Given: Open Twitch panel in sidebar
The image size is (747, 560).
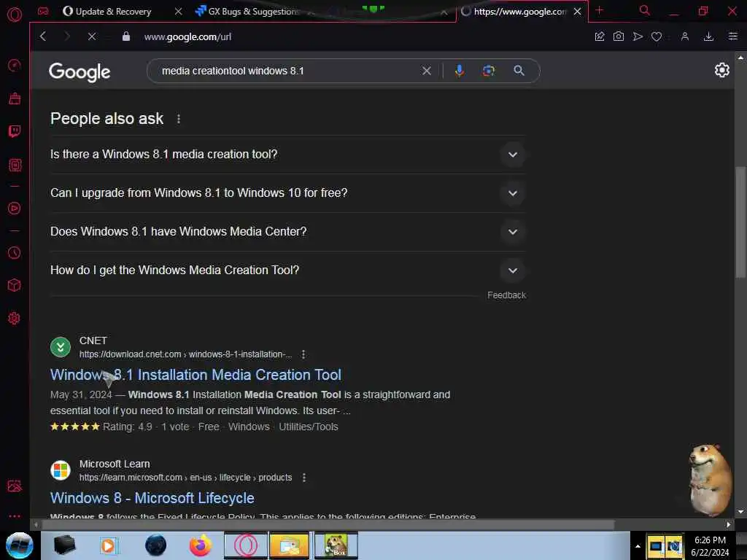Looking at the screenshot, I should click(x=15, y=131).
